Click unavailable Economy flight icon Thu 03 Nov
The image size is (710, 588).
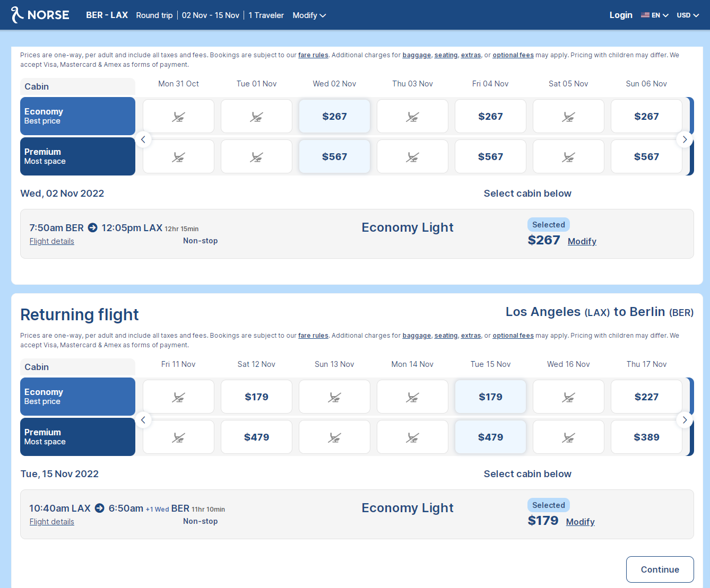point(412,117)
